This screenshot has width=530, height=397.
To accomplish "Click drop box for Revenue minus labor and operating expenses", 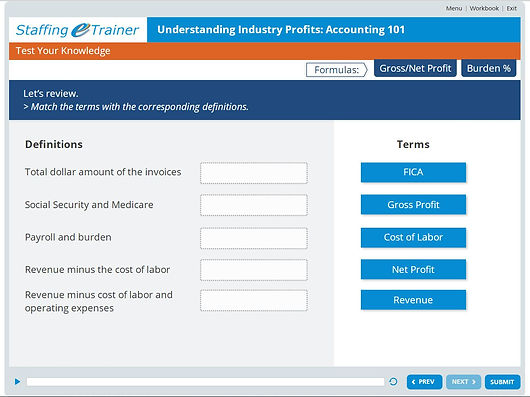I will [254, 300].
